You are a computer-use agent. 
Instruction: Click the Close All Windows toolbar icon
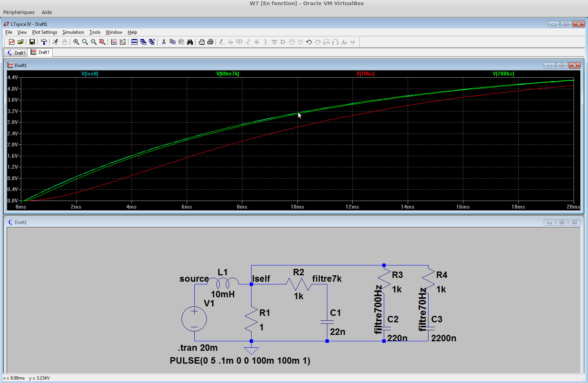pyautogui.click(x=152, y=42)
